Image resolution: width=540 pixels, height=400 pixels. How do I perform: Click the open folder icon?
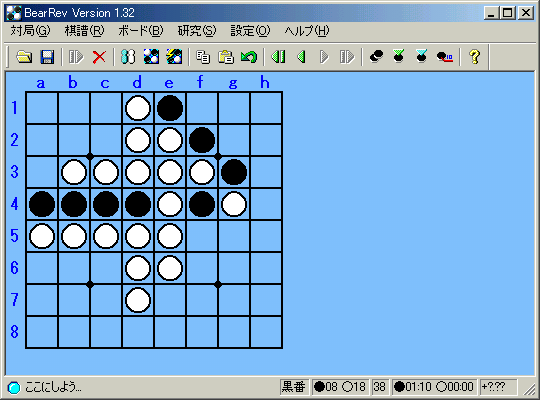[x=24, y=57]
